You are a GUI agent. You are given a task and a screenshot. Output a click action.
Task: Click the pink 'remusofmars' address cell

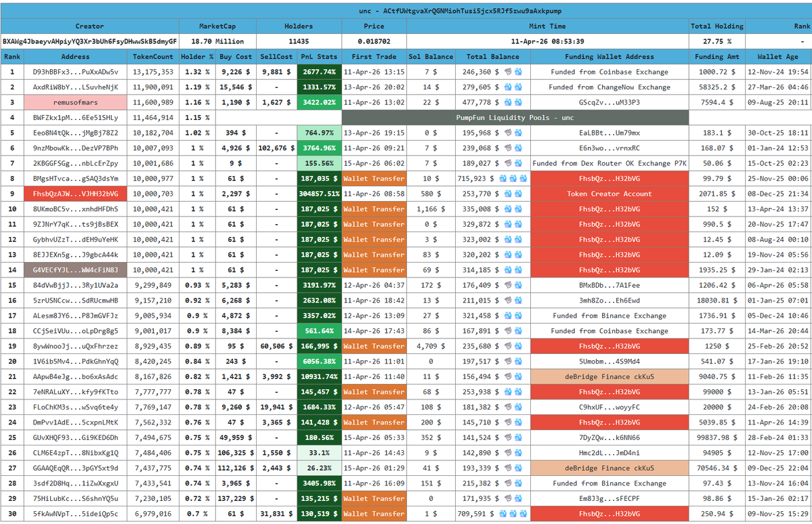pyautogui.click(x=76, y=102)
